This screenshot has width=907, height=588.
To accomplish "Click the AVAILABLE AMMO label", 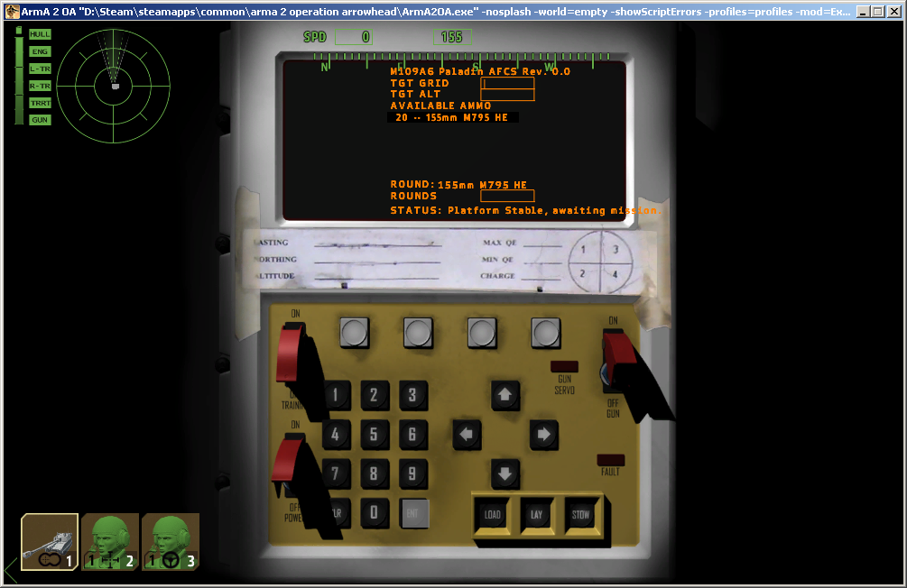I will tap(440, 106).
